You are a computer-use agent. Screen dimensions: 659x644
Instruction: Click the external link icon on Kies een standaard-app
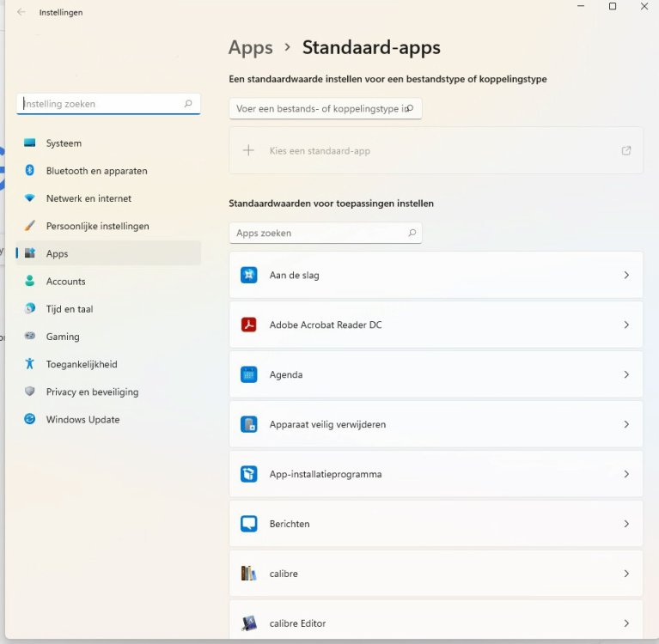click(626, 150)
